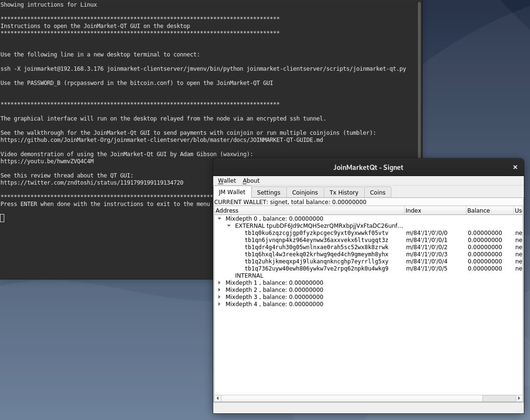Select address ending in vugqt3z
The height and width of the screenshot is (420, 530).
(316, 240)
